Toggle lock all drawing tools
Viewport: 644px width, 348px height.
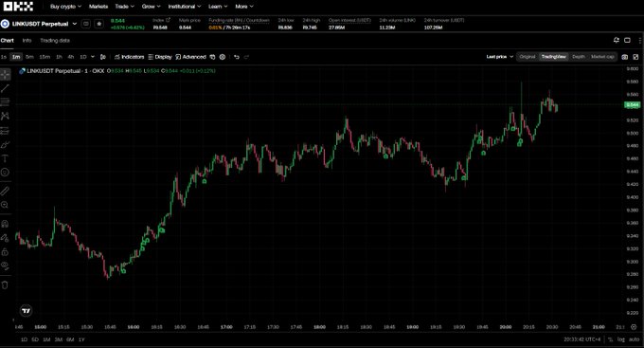5,251
